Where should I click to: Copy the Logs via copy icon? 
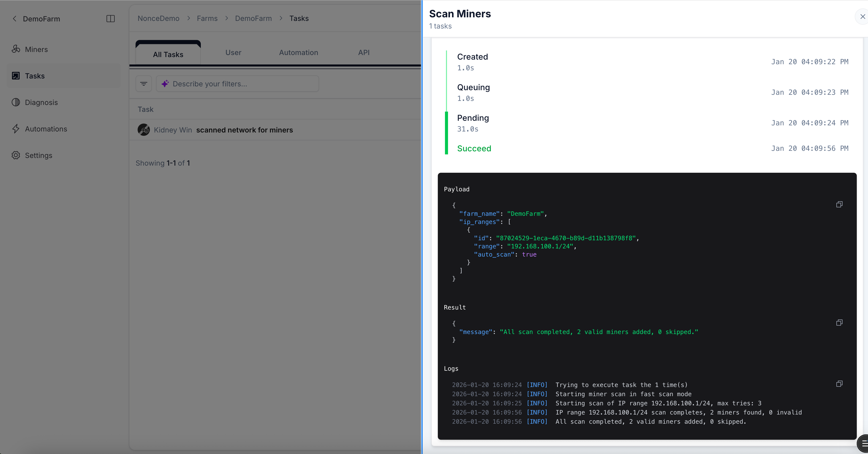tap(839, 384)
